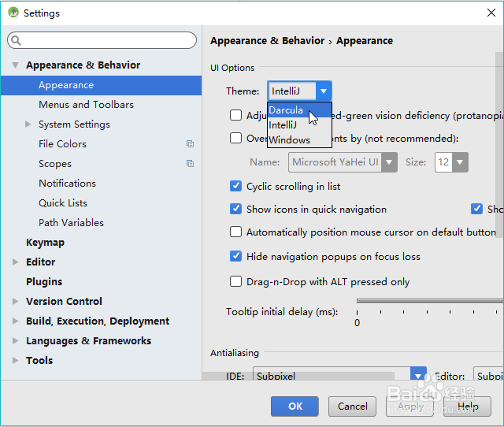This screenshot has width=504, height=427.
Task: Click the search magnifier icon
Action: [x=17, y=40]
